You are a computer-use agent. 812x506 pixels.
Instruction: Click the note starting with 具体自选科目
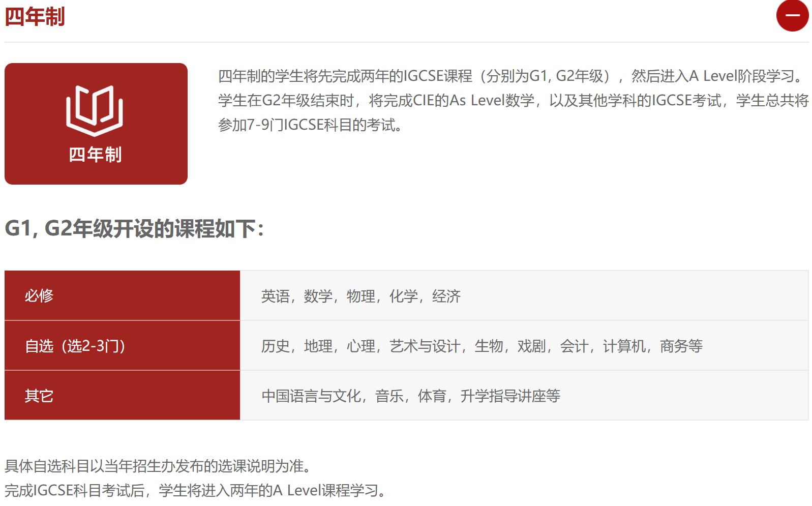pyautogui.click(x=158, y=466)
